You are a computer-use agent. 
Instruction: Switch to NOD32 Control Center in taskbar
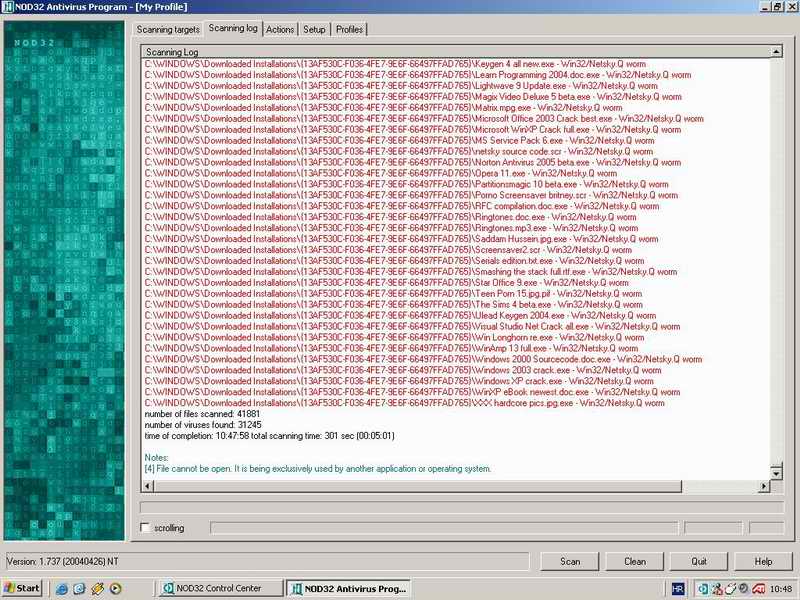click(x=217, y=589)
